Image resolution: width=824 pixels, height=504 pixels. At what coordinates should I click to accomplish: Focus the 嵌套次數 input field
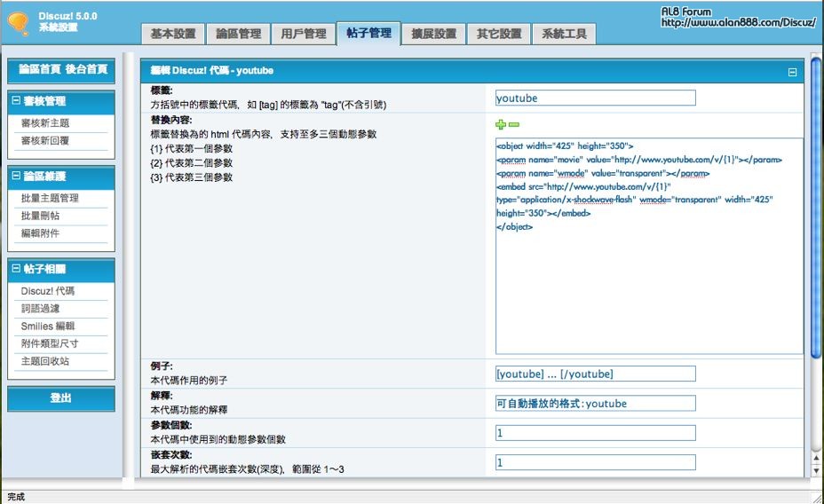click(596, 462)
